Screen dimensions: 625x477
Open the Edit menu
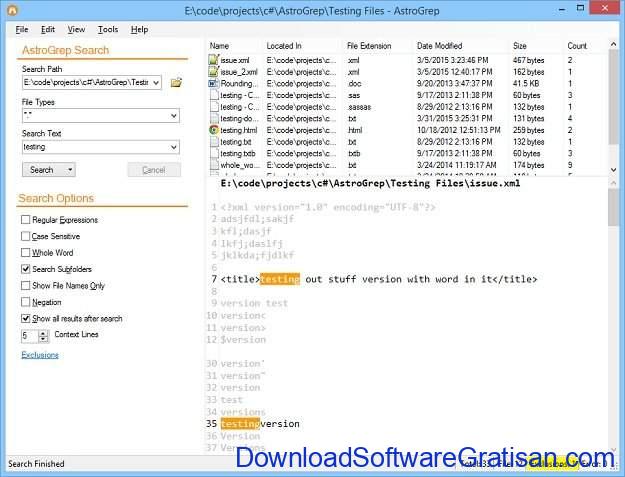click(x=48, y=29)
